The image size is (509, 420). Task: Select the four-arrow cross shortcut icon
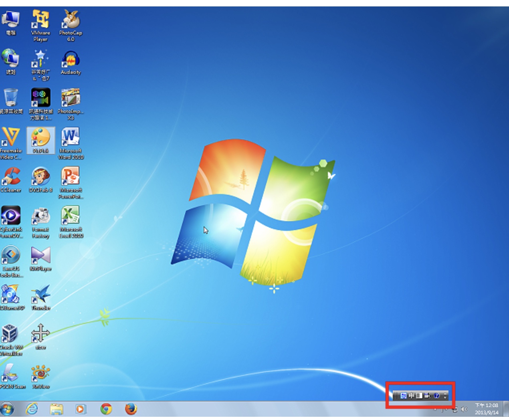pos(40,337)
